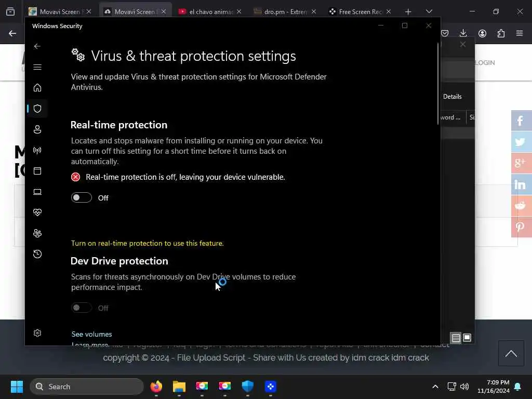Image resolution: width=532 pixels, height=399 pixels.
Task: Open File Explorer from the taskbar
Action: click(x=179, y=387)
